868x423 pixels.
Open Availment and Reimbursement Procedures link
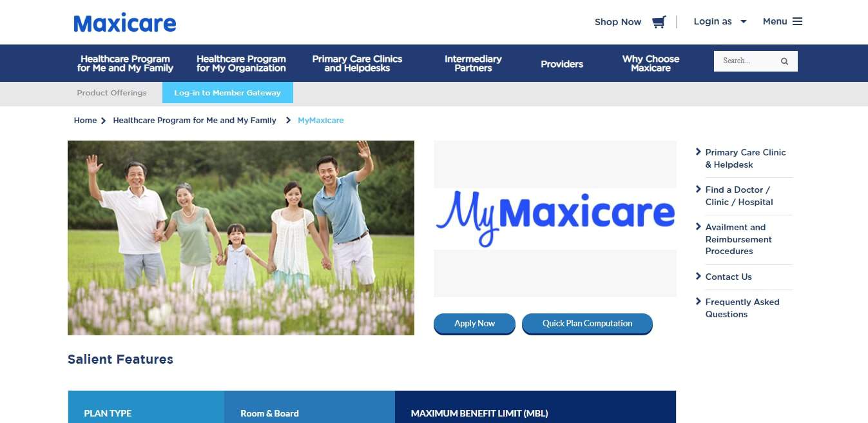tap(738, 239)
